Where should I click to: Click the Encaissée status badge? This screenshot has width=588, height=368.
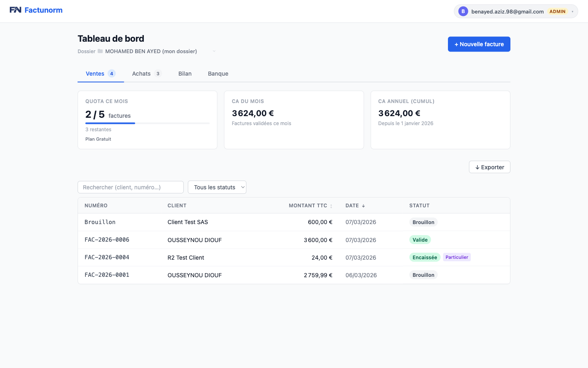424,257
